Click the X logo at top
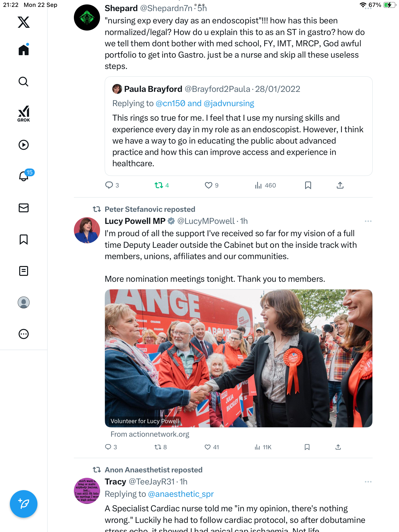 tap(24, 22)
